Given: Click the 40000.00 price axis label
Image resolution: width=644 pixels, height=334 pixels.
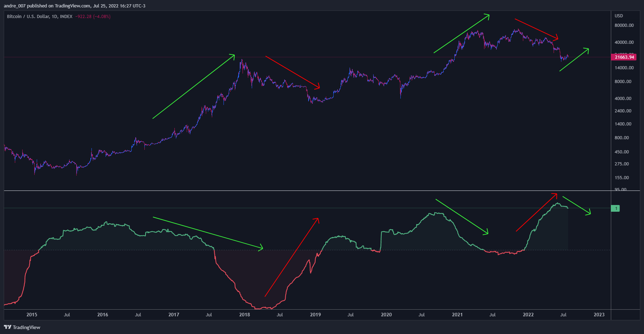Looking at the screenshot, I should pyautogui.click(x=624, y=42).
